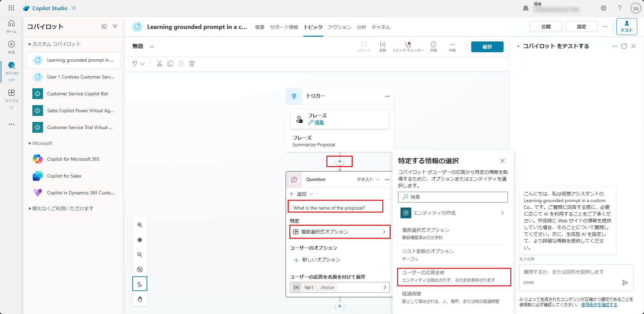Add node below the Question card
This screenshot has width=644, height=314.
(x=340, y=306)
